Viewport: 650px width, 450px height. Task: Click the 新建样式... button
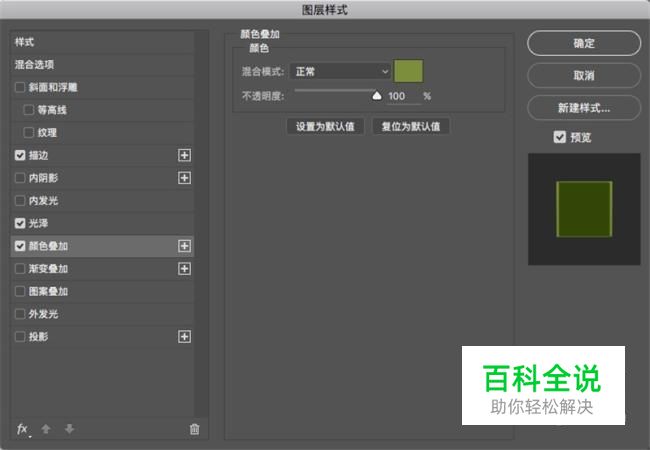click(584, 108)
